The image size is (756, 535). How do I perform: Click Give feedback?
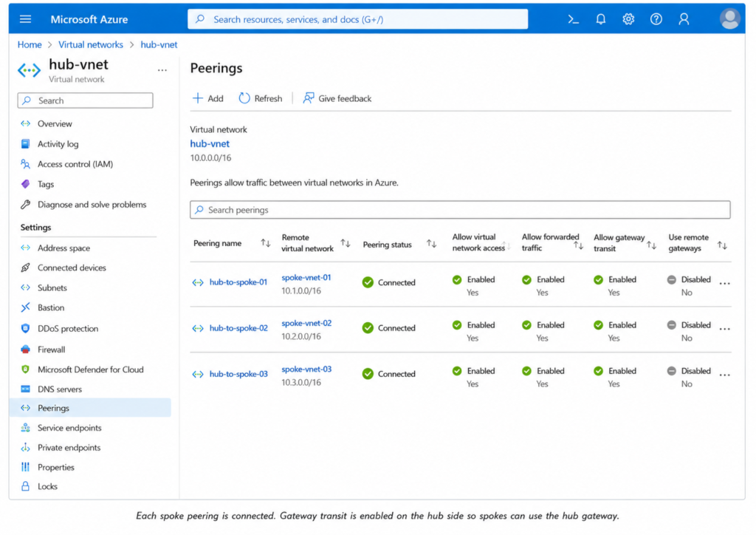coord(337,98)
